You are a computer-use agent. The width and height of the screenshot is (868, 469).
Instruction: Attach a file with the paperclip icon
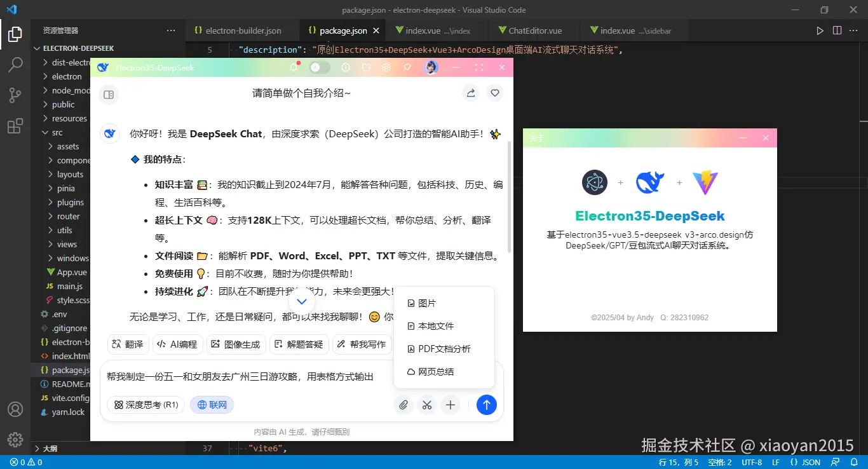click(403, 405)
